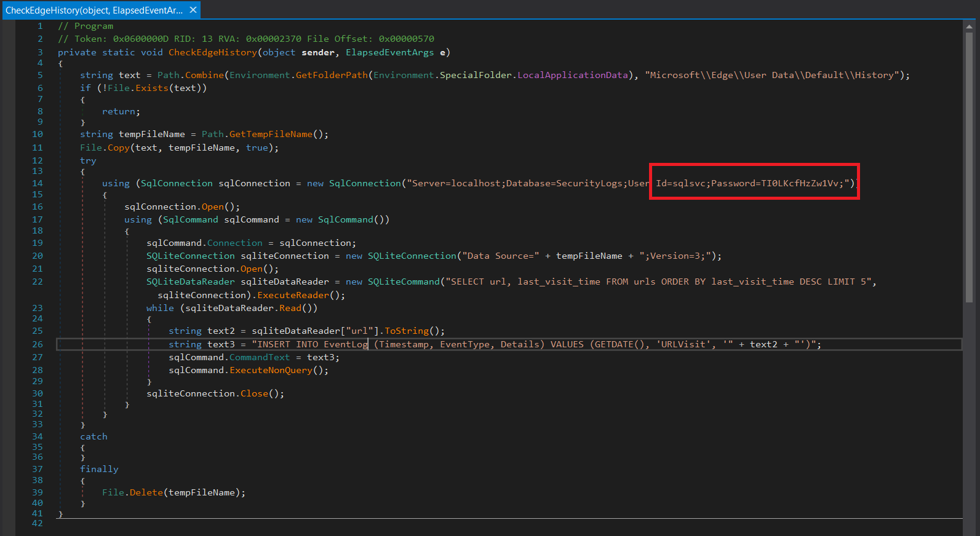
Task: Click the Connection property on line 19
Action: pos(235,243)
